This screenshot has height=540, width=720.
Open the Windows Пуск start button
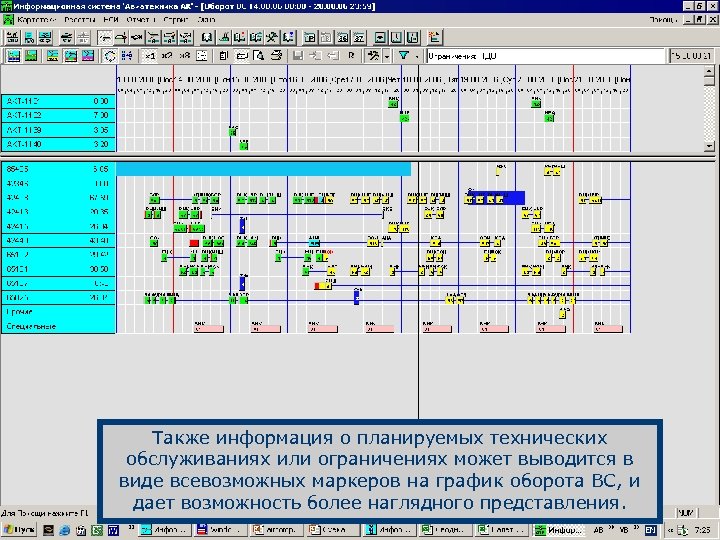pos(19,530)
